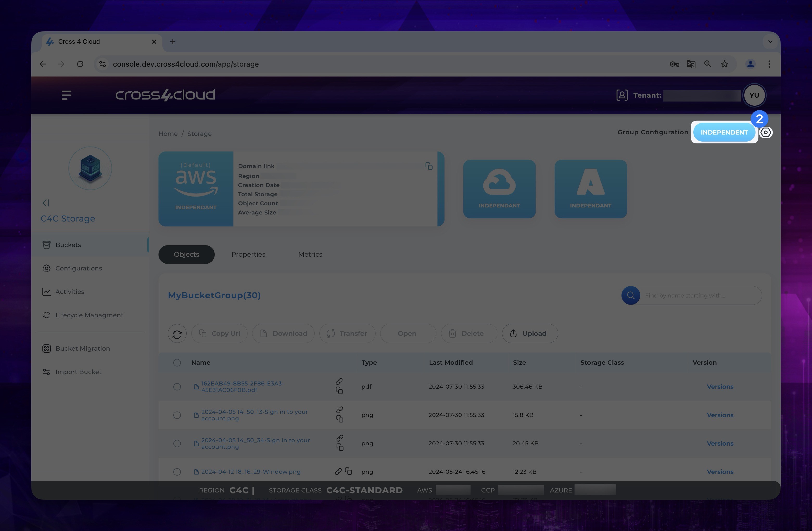Select the 14_50_34 Sign in png radio
This screenshot has width=812, height=531.
tap(177, 444)
